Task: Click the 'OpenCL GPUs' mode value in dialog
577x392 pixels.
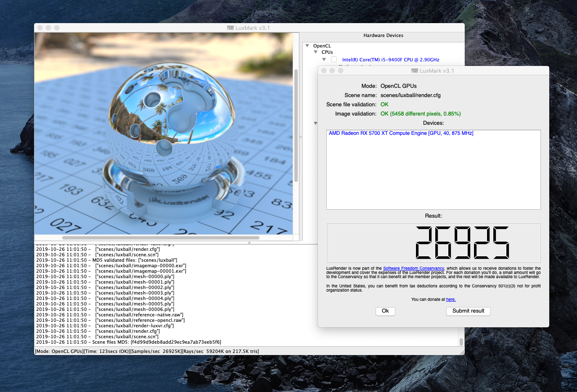Action: [399, 86]
